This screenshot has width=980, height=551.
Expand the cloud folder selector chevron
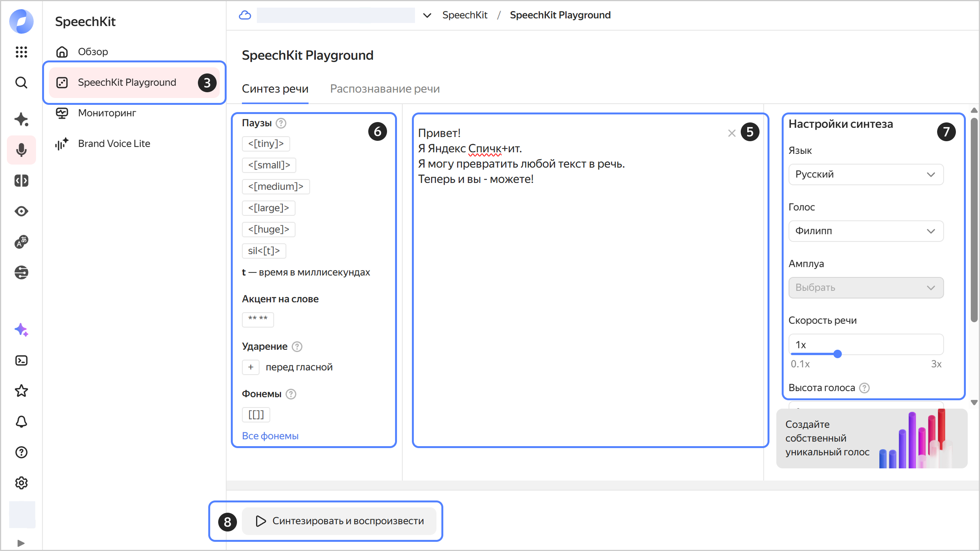click(427, 15)
